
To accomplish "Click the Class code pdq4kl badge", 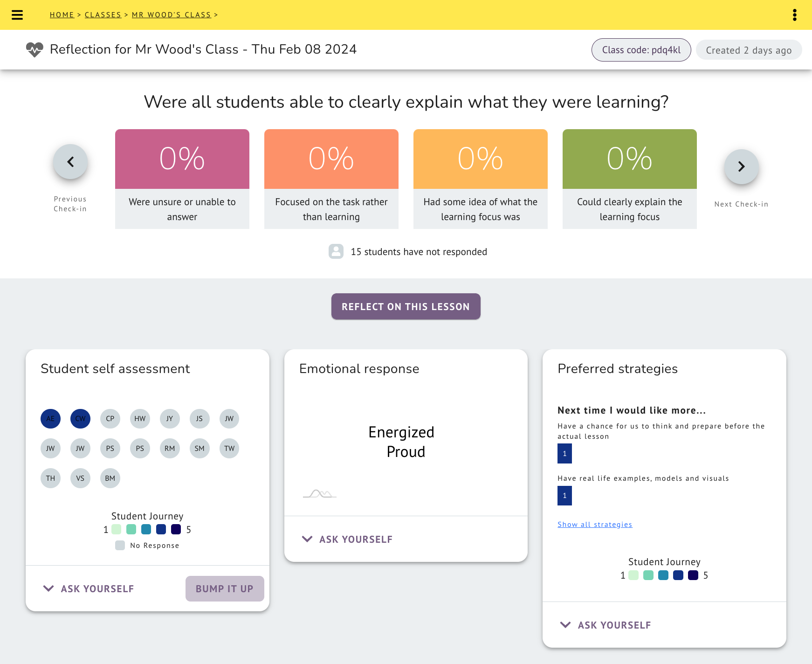I will tap(641, 50).
